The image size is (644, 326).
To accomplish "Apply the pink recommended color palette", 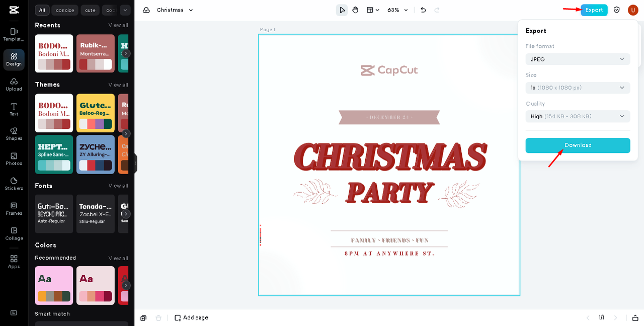I will pos(54,286).
